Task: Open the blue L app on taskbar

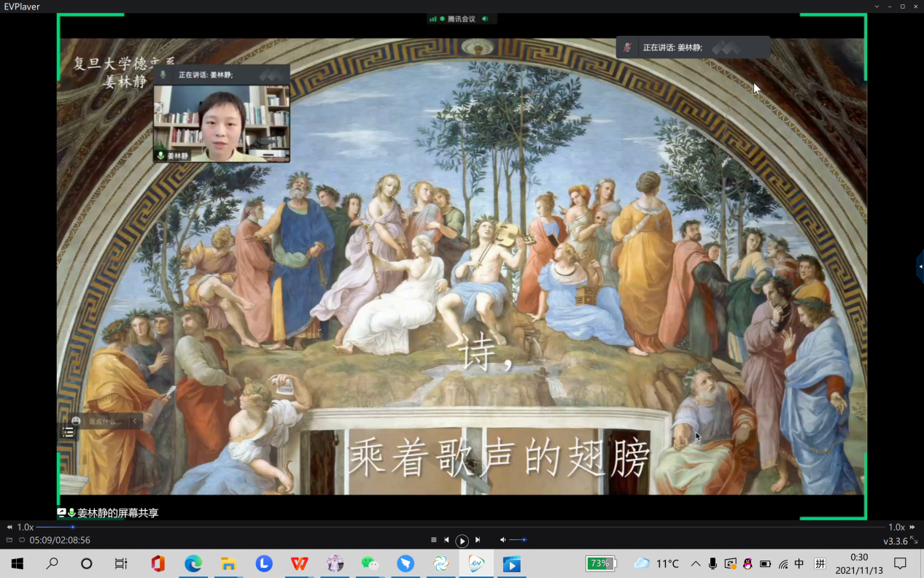Action: 264,563
